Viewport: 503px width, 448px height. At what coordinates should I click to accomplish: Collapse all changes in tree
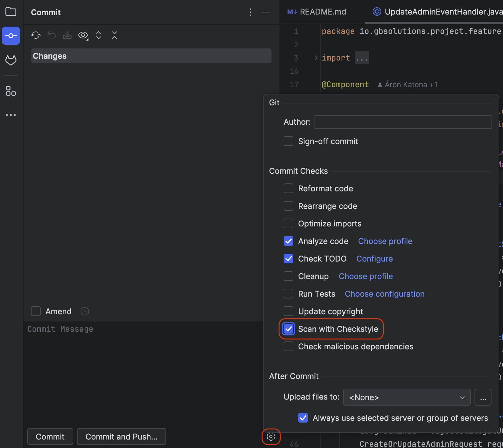tap(115, 35)
